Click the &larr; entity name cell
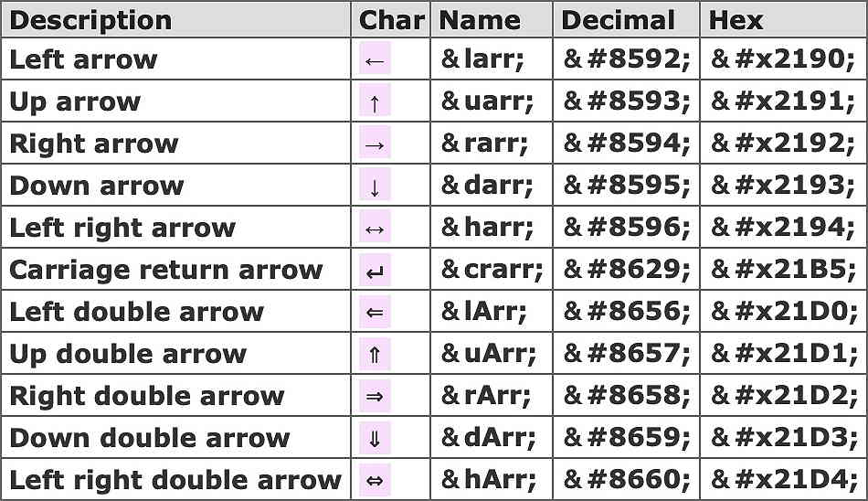 tap(482, 60)
